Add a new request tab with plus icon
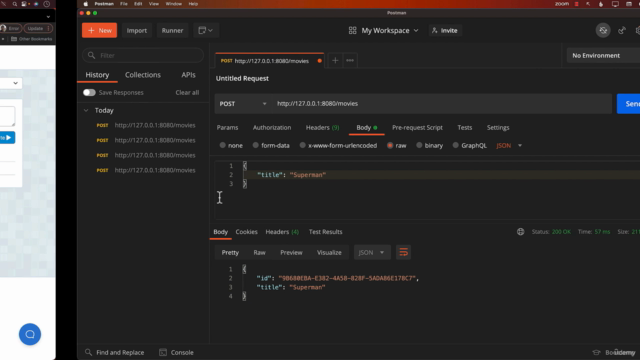 (x=335, y=60)
